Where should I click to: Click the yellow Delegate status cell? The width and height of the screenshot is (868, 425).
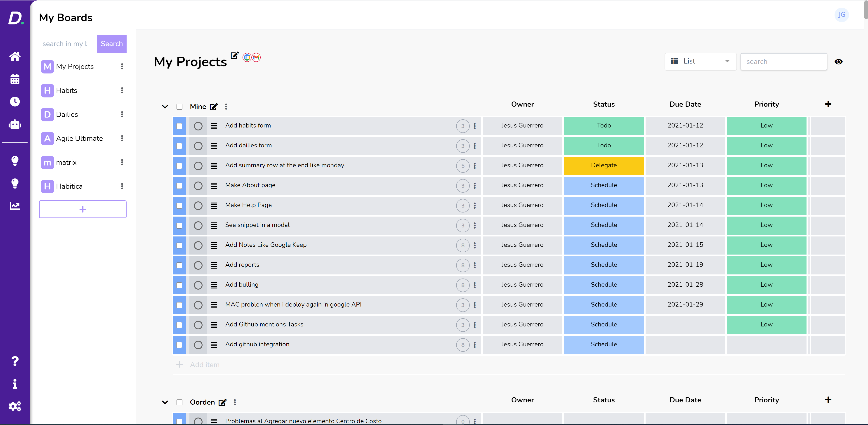click(604, 165)
